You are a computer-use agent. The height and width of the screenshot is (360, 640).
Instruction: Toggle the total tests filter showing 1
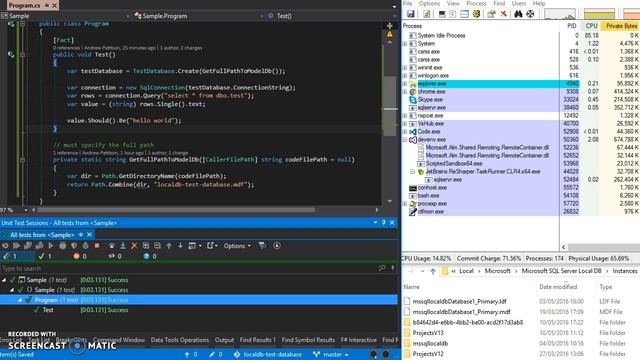17,256
